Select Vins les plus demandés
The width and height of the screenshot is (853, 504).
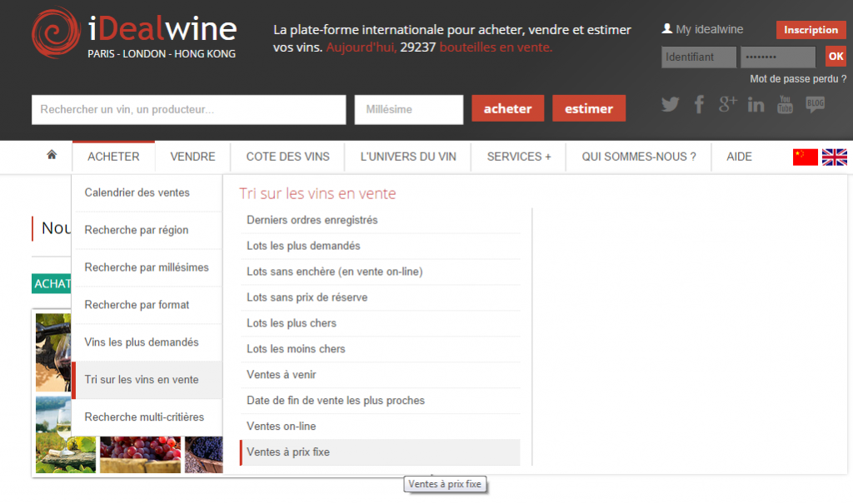pos(147,342)
